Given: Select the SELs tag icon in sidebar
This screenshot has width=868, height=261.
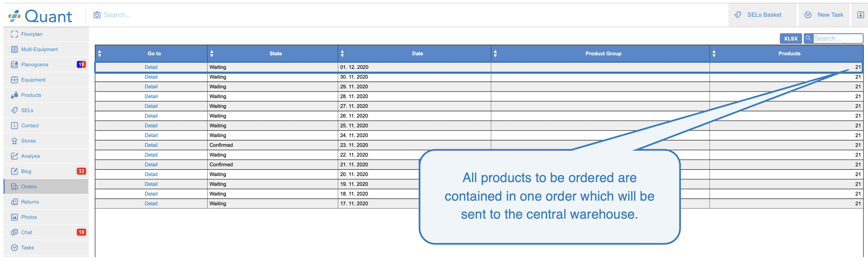Looking at the screenshot, I should [14, 110].
